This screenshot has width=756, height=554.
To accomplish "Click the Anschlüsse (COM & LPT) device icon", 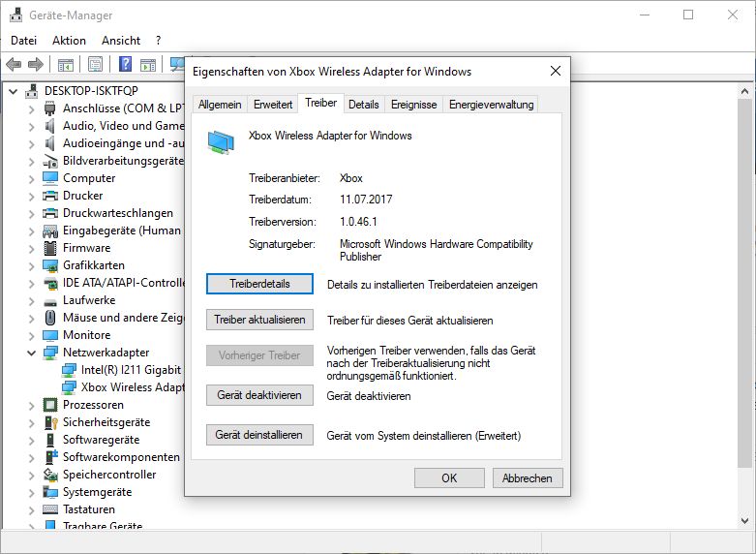I will (x=49, y=108).
